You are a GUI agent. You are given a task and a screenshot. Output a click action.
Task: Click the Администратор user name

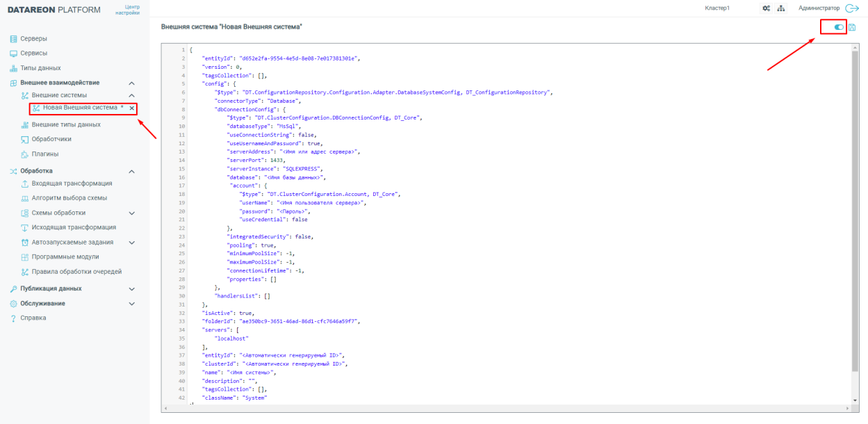(819, 8)
